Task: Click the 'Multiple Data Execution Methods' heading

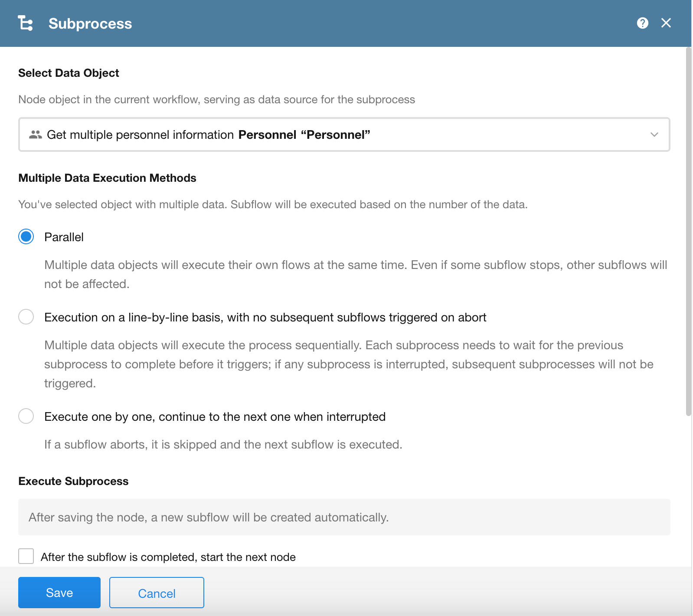Action: coord(107,178)
